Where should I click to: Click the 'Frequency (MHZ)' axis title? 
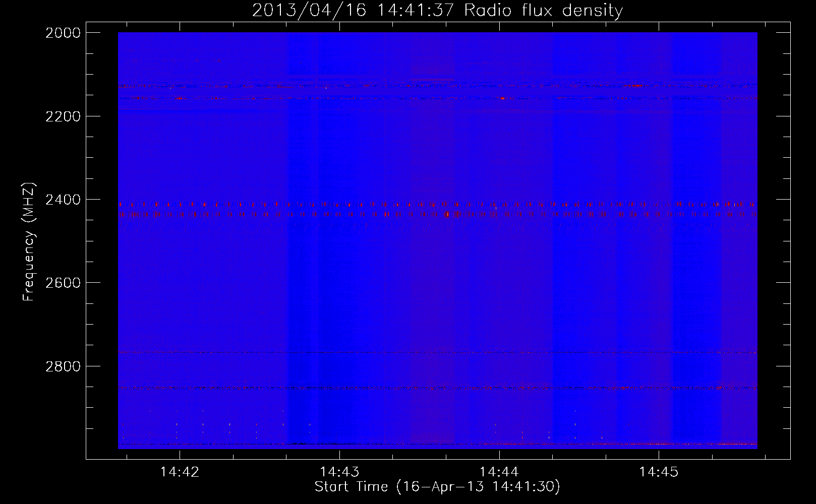pos(29,241)
